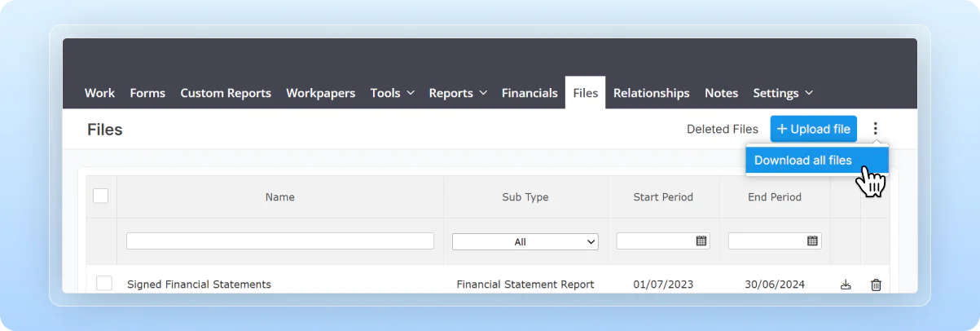The image size is (980, 331).
Task: Open the Notes tab
Action: 721,93
